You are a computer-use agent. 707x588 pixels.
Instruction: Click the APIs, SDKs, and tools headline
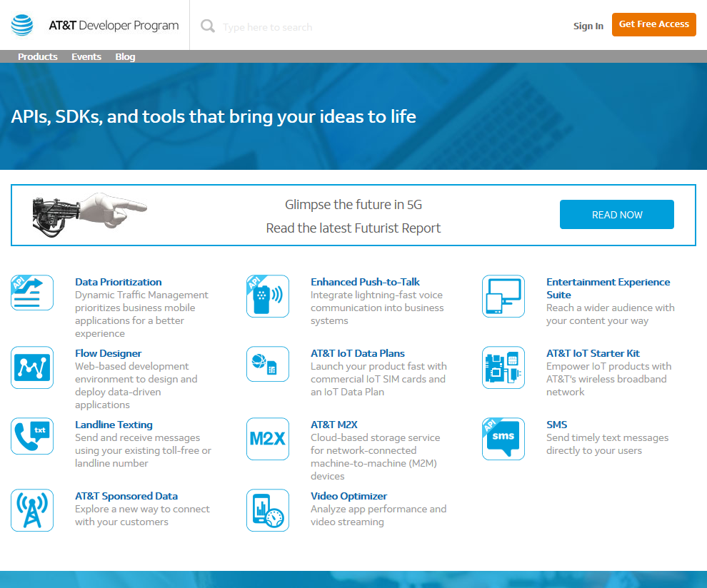click(x=214, y=117)
